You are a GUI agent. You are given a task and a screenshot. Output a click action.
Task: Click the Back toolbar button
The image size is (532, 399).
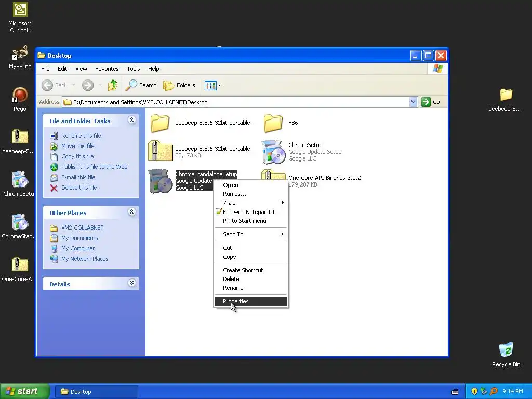coord(55,85)
